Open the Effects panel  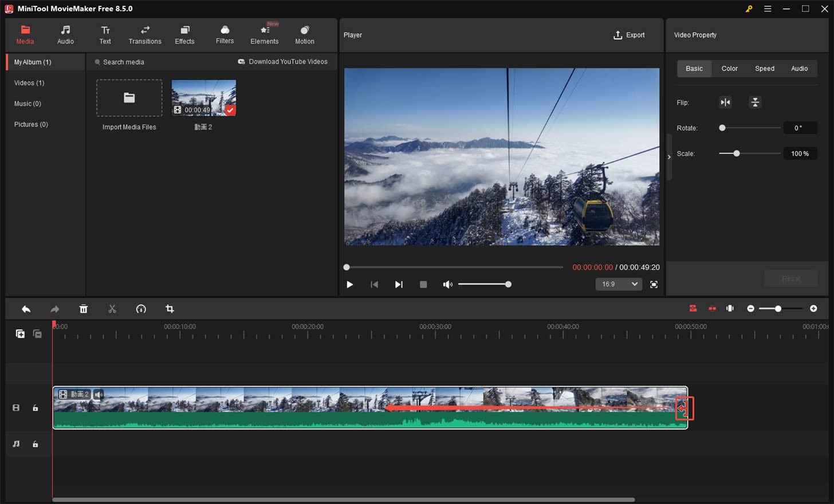pos(184,34)
